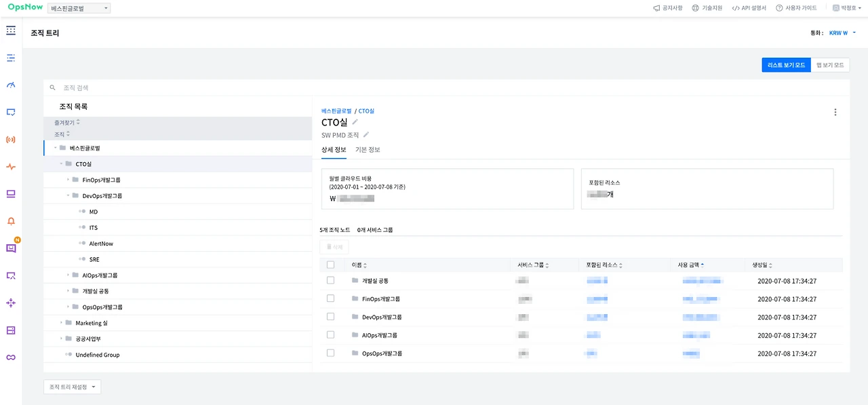
Task: Click the pencil icon beside SW PMD 조직
Action: point(366,135)
